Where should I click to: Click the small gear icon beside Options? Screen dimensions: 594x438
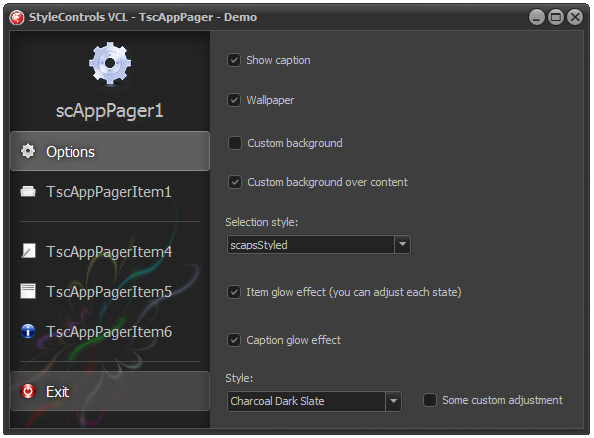coord(28,151)
